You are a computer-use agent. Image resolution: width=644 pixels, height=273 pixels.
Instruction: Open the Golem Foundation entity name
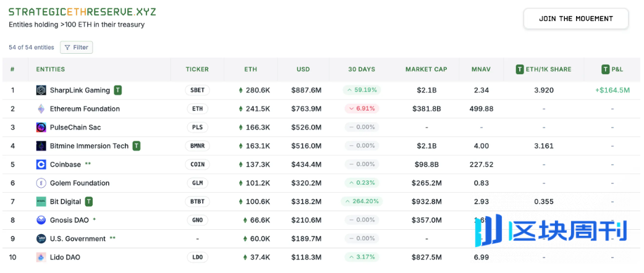(x=80, y=183)
